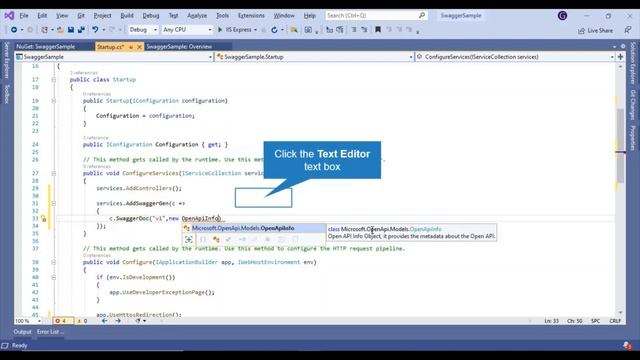
Task: Open the Live Share button
Action: click(x=596, y=31)
